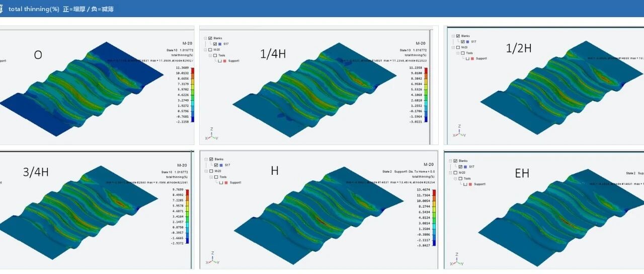This screenshot has width=644, height=274.
Task: Click red Support1 color swatch in EH panel
Action: [470, 184]
